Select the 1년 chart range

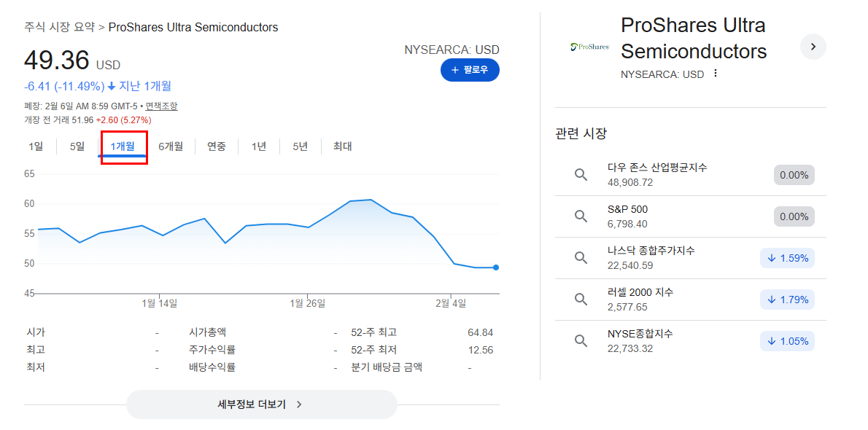pyautogui.click(x=258, y=146)
